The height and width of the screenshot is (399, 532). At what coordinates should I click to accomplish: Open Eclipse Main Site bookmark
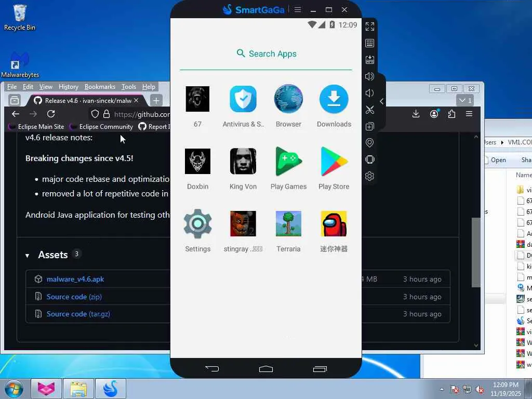[x=36, y=127]
